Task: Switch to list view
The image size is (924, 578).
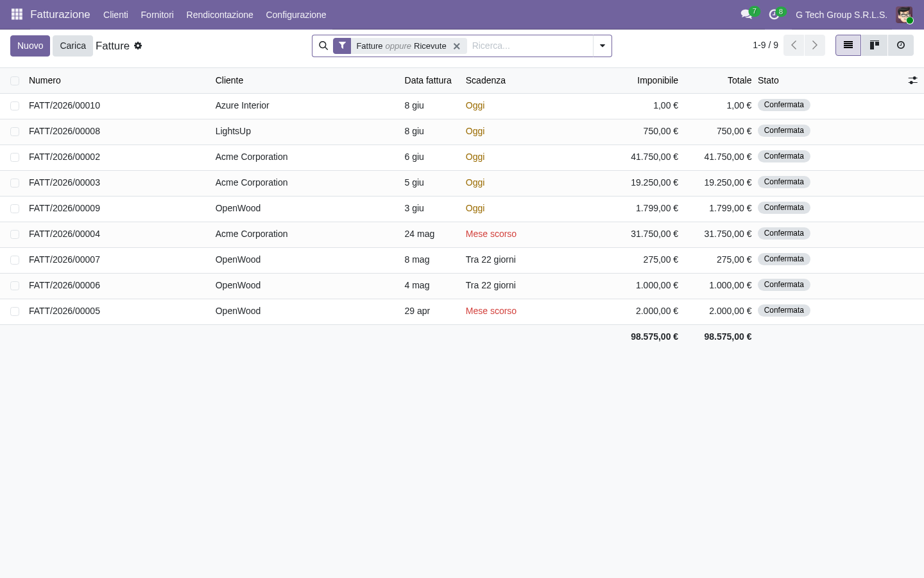Action: coord(848,46)
